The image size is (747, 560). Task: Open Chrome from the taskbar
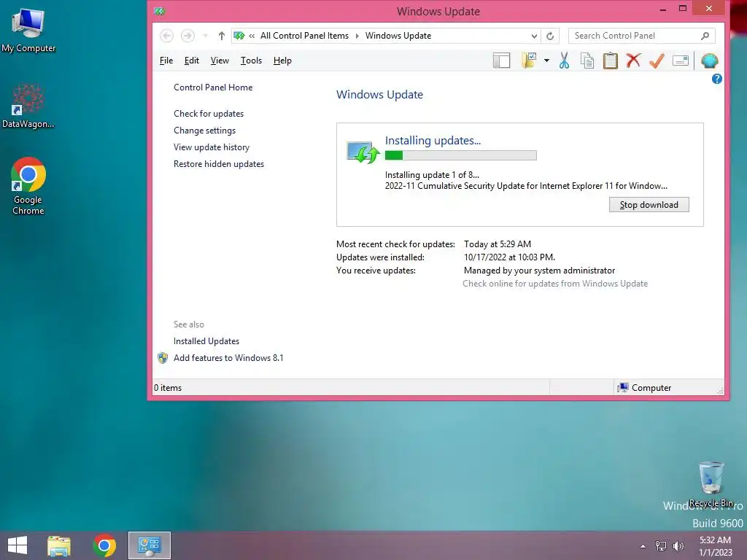tap(104, 545)
